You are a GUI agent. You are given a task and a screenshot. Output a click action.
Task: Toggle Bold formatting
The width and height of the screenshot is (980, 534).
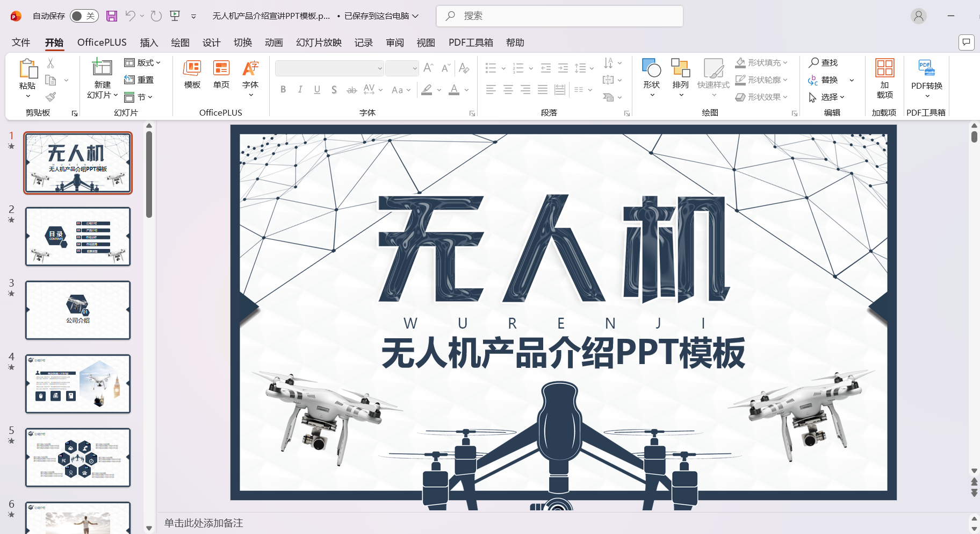(x=283, y=90)
